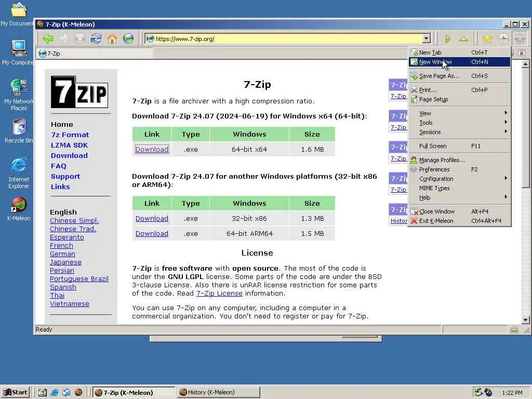The image size is (532, 399).
Task: Open history with the clock icon
Action: (503, 39)
